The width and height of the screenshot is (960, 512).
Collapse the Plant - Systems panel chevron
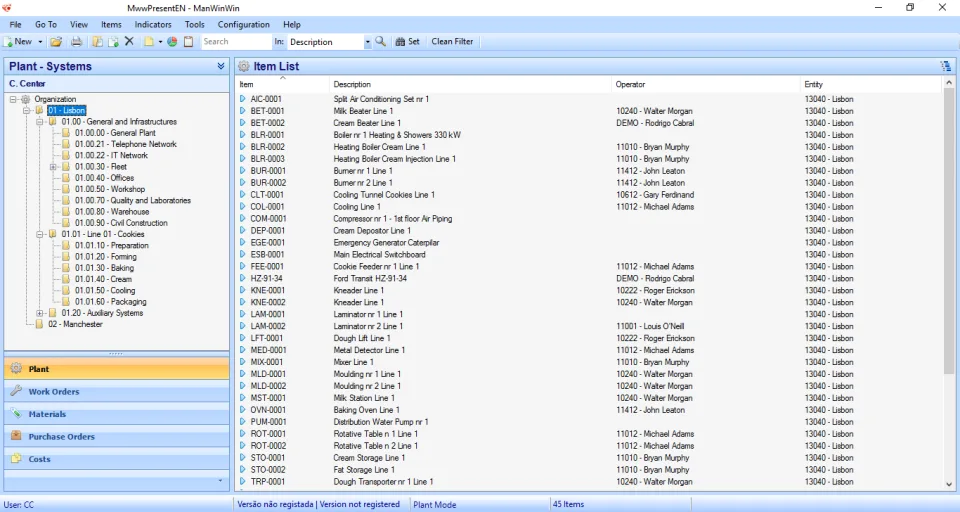(x=220, y=66)
